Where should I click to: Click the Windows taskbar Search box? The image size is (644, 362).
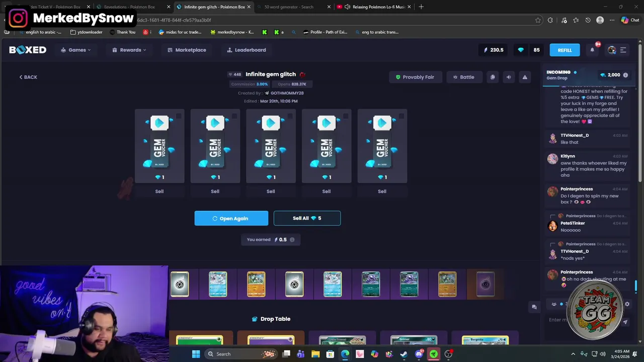pyautogui.click(x=240, y=354)
